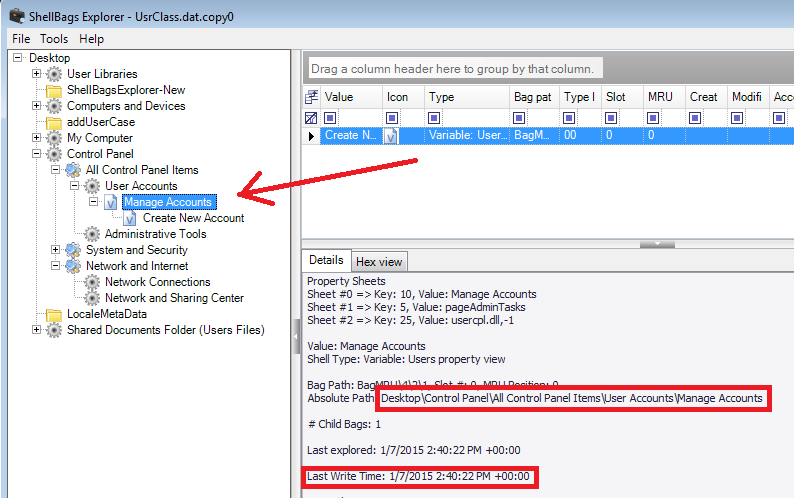Click the Create New Account node icon
The image size is (794, 498).
coord(130,218)
